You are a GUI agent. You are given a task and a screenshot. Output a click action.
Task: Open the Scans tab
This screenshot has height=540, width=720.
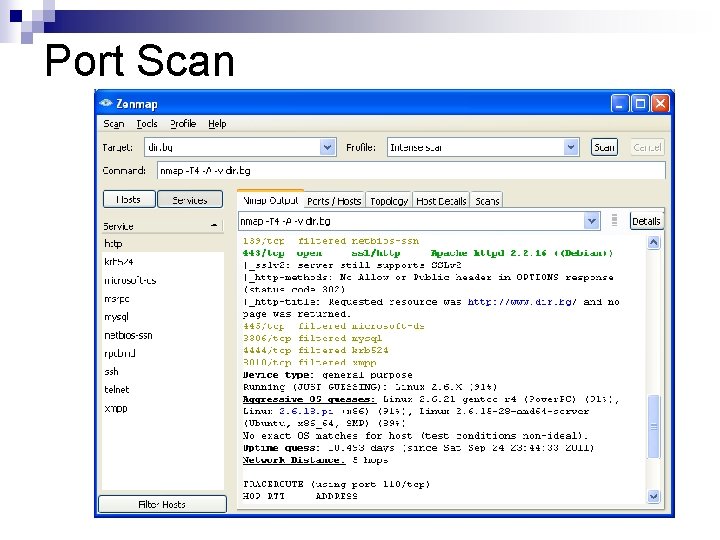coord(487,201)
